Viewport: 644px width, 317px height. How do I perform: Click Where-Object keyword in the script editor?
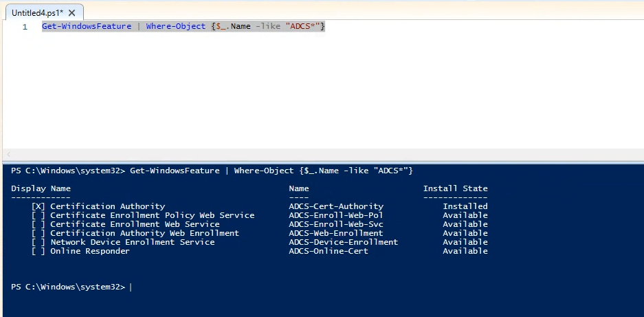(176, 26)
